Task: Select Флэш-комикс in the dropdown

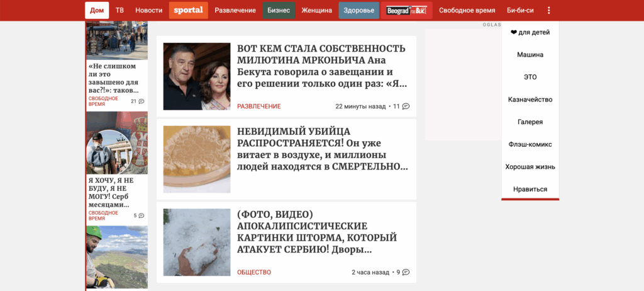Action: (530, 144)
